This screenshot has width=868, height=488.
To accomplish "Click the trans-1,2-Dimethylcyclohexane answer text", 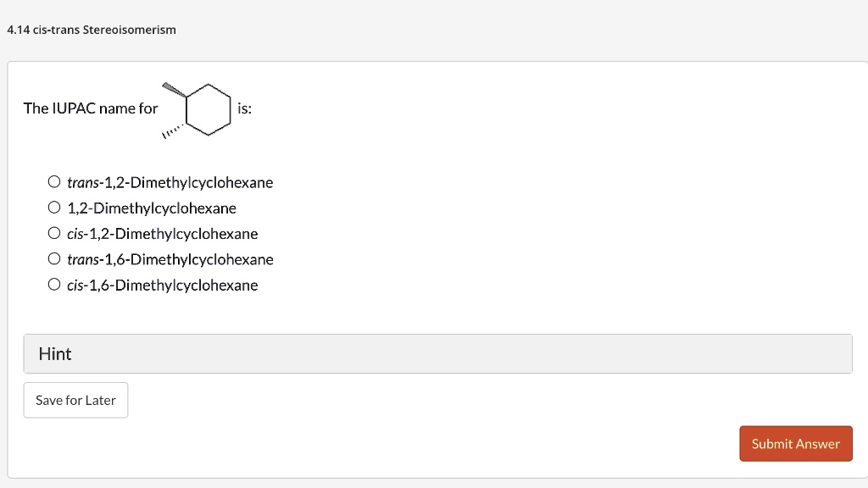I will pos(169,182).
